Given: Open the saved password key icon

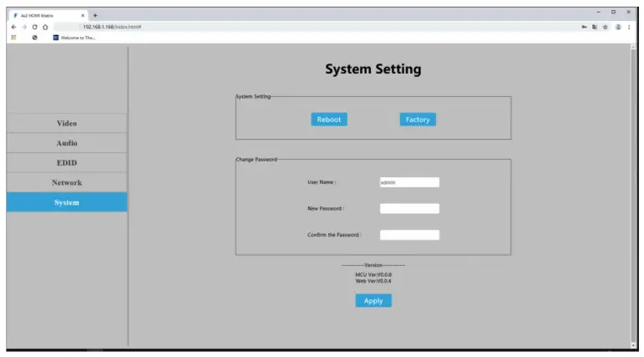Looking at the screenshot, I should pyautogui.click(x=584, y=27).
